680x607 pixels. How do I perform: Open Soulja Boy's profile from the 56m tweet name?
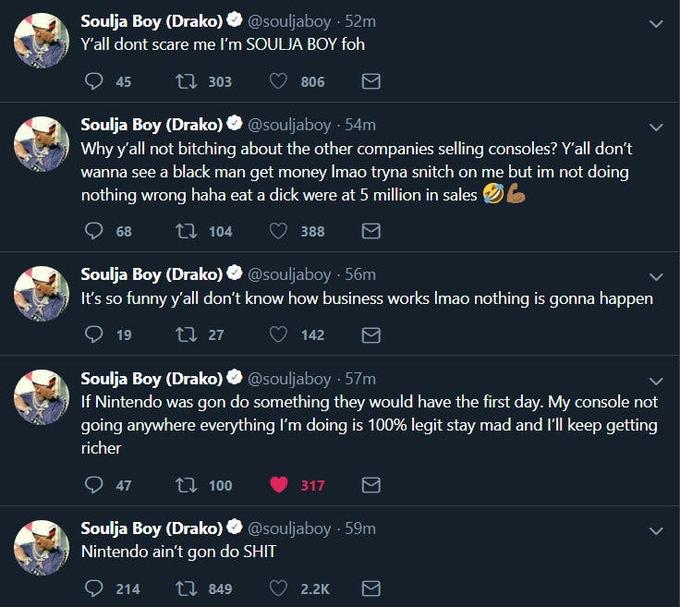(x=151, y=274)
